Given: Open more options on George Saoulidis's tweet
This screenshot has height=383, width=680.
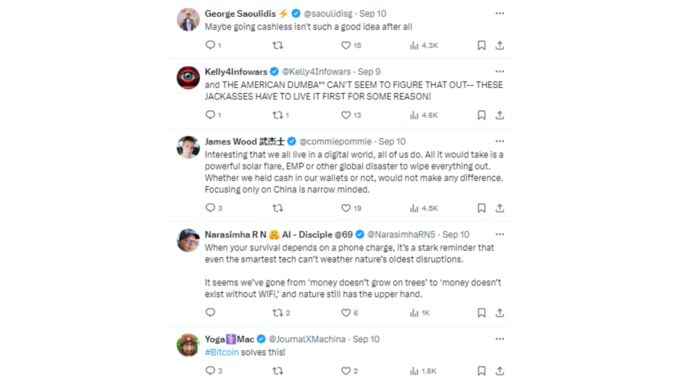Looking at the screenshot, I should coord(500,13).
